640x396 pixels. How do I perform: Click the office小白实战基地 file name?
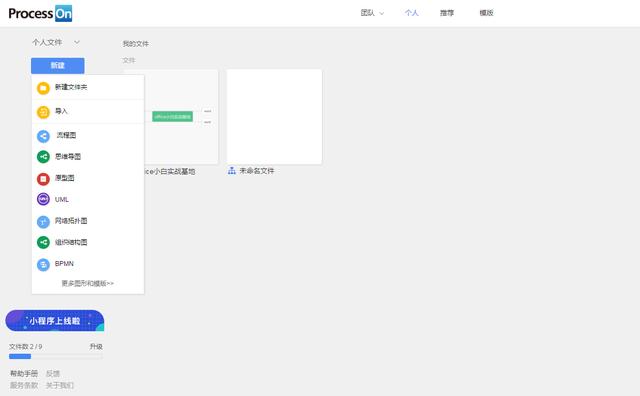(x=170, y=172)
